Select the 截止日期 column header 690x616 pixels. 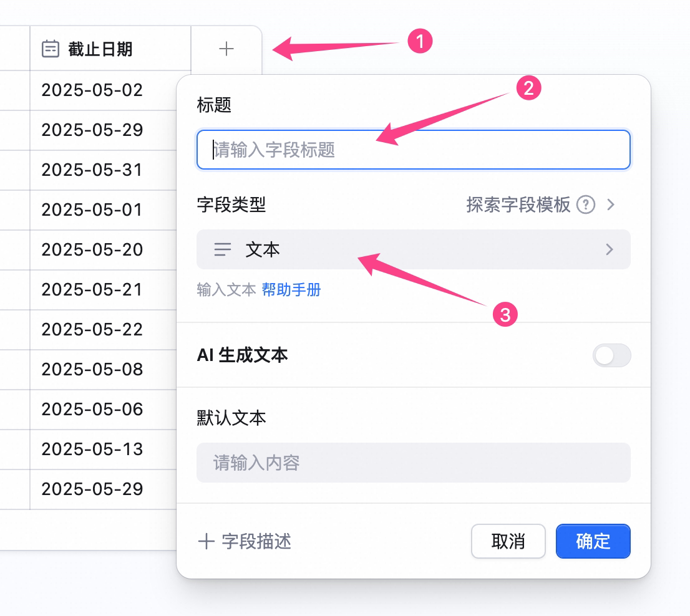(110, 49)
